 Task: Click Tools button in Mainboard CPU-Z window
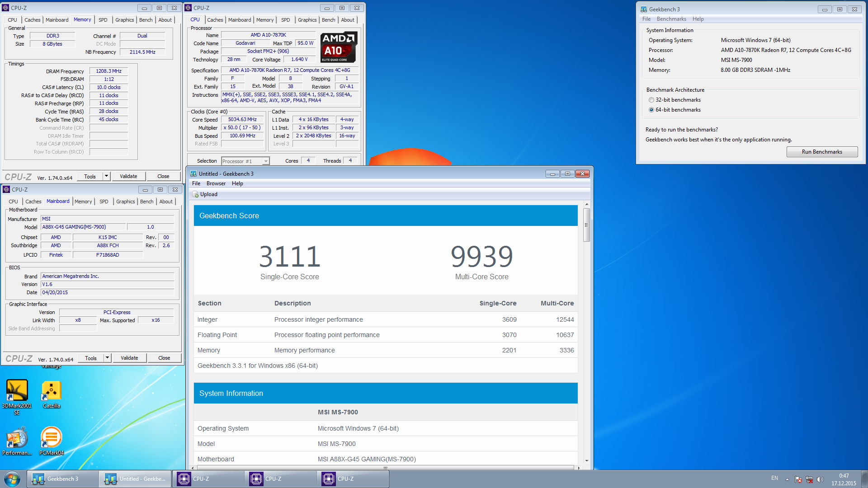click(x=90, y=358)
